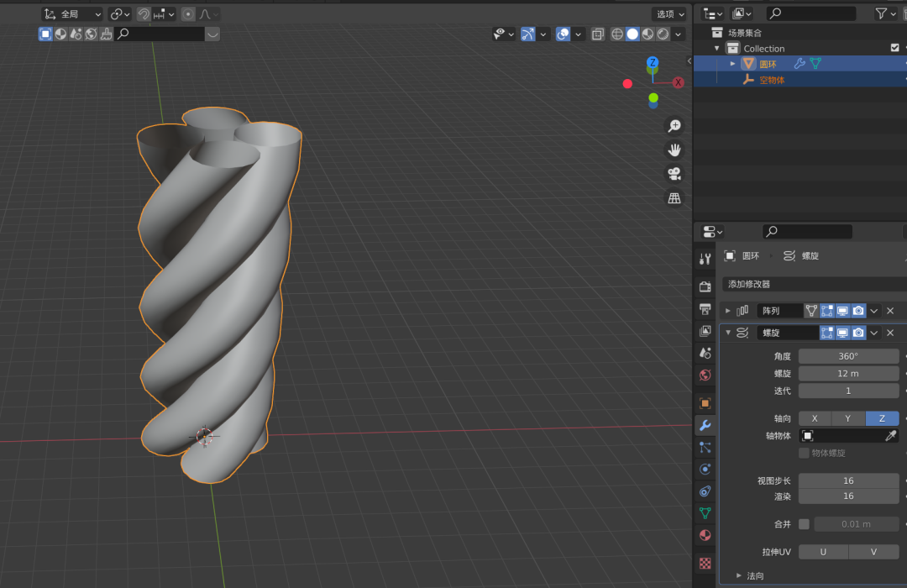Expand the 阵列 (Array) modifier panel
This screenshot has height=588, width=907.
(x=728, y=311)
